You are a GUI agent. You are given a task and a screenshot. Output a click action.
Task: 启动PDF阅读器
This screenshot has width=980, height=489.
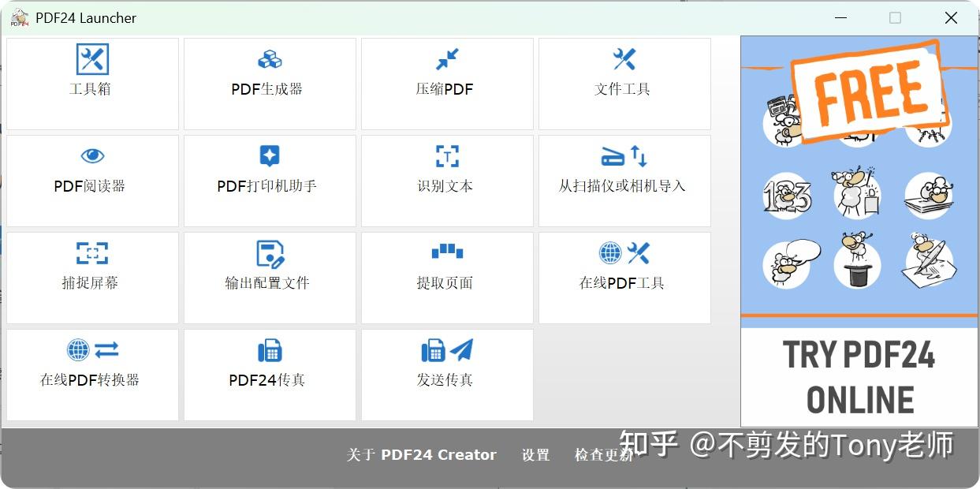pyautogui.click(x=92, y=180)
